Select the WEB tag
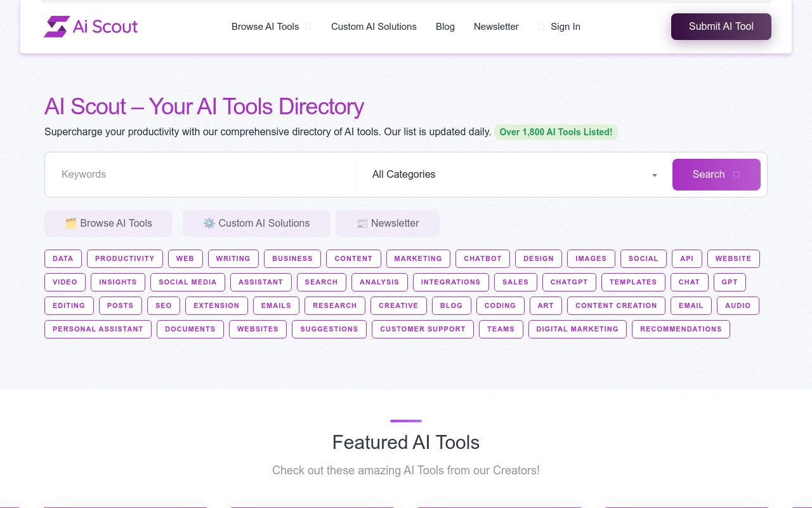The width and height of the screenshot is (812, 508). tap(185, 258)
